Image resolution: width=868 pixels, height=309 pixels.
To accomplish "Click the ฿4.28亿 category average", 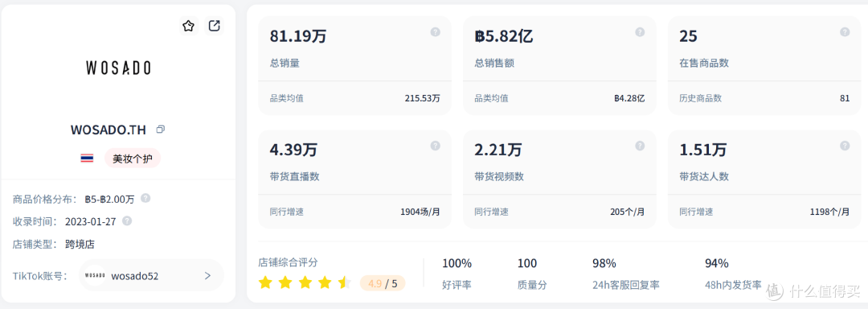I will coord(629,98).
